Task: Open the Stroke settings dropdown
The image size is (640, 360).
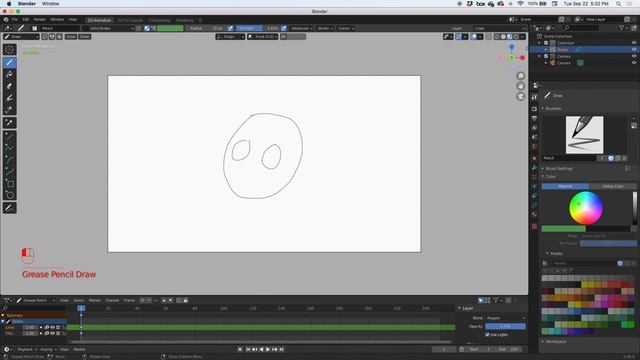Action: pyautogui.click(x=325, y=28)
